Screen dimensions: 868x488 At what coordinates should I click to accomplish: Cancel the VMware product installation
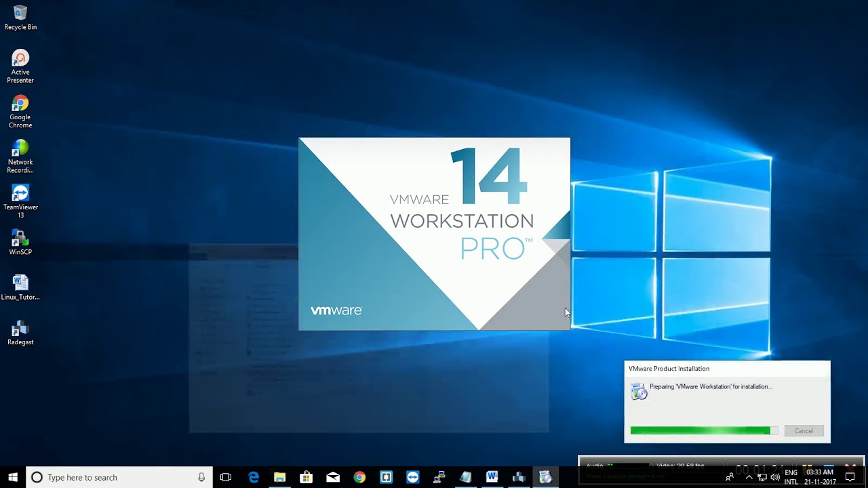click(x=804, y=431)
